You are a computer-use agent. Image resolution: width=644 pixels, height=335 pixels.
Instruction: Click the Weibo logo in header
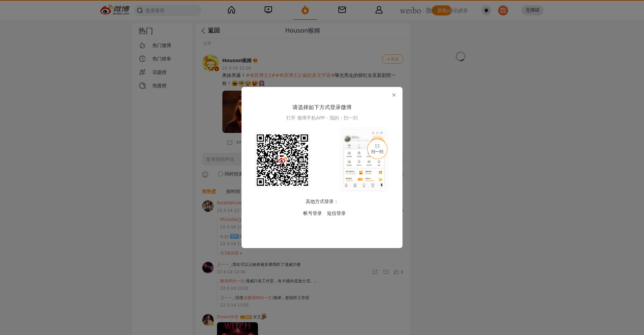click(115, 10)
